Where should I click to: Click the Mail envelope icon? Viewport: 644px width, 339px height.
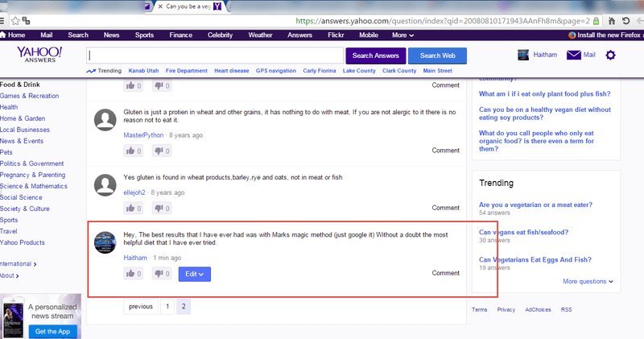click(574, 55)
